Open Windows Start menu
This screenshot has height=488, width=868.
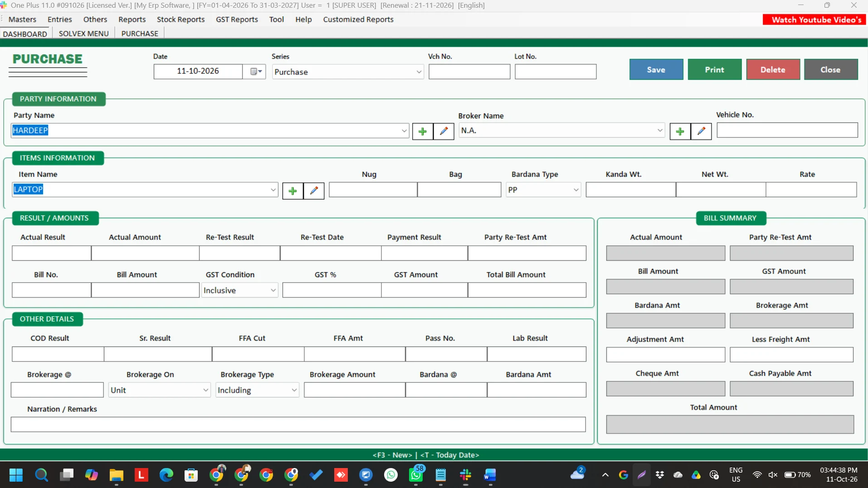point(16,475)
